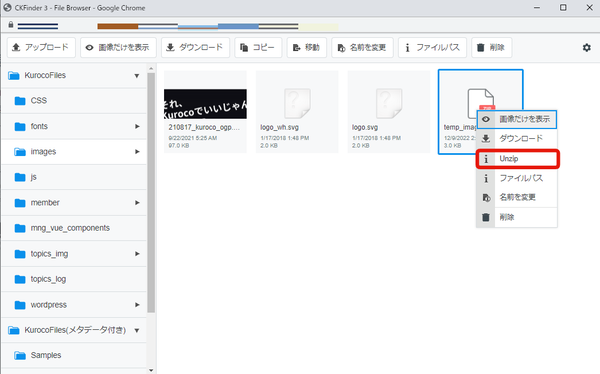Click the 移動 move toolbar button
The image size is (600, 374).
(x=307, y=47)
